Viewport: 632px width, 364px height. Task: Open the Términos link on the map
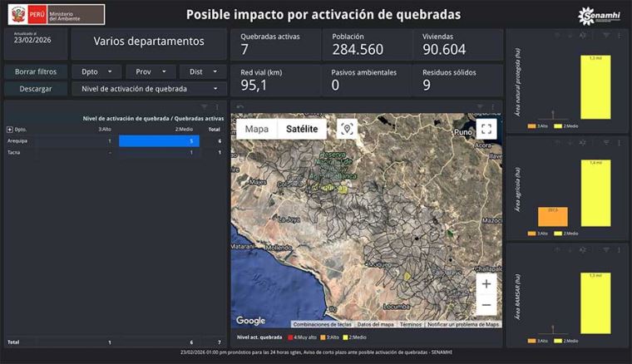point(411,324)
